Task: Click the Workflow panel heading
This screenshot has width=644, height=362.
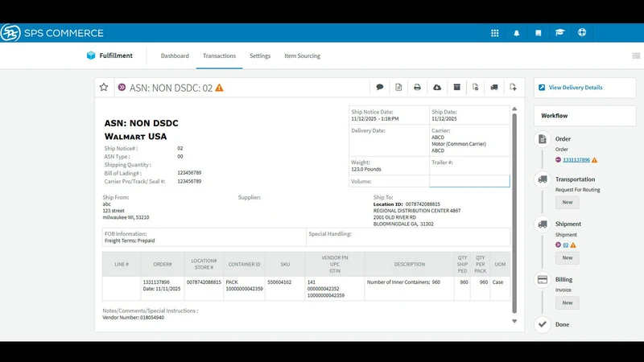Action: point(555,116)
